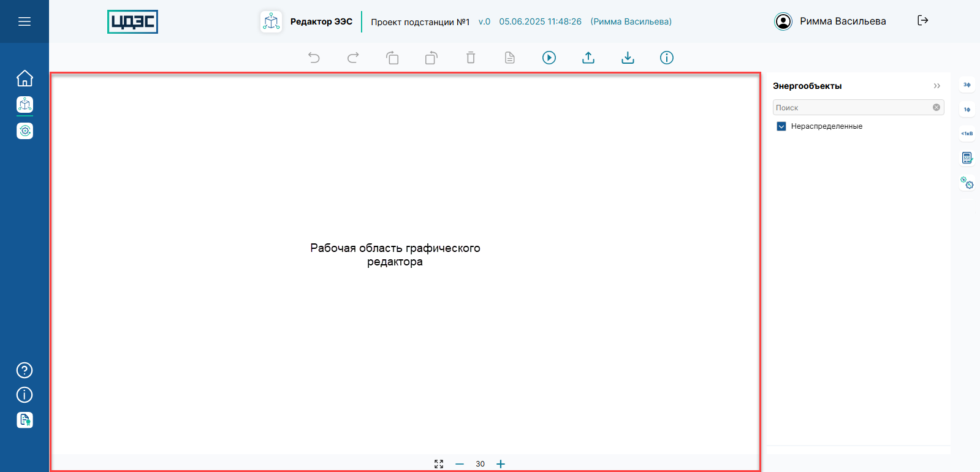Click the zoom out minus button

click(460, 464)
